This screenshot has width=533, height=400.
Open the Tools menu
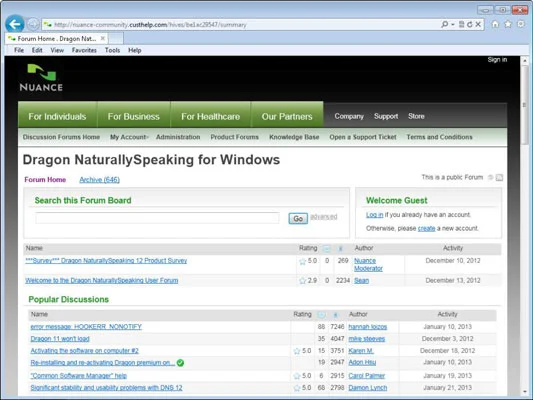[112, 50]
